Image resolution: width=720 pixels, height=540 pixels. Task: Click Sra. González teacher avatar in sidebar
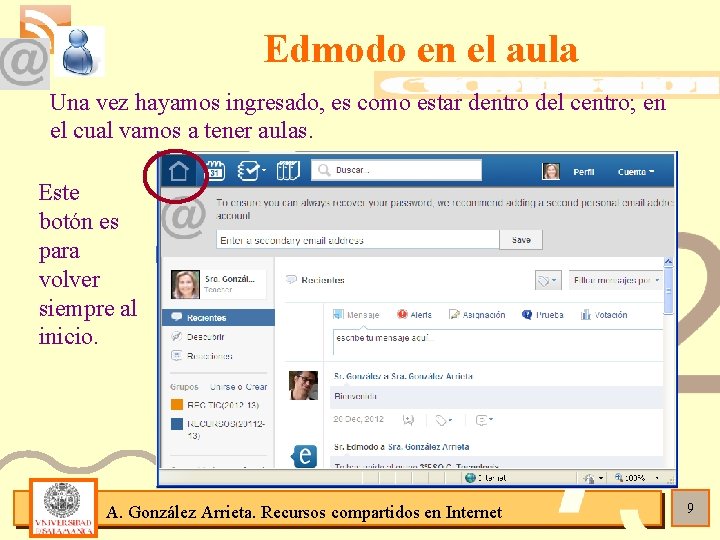185,284
